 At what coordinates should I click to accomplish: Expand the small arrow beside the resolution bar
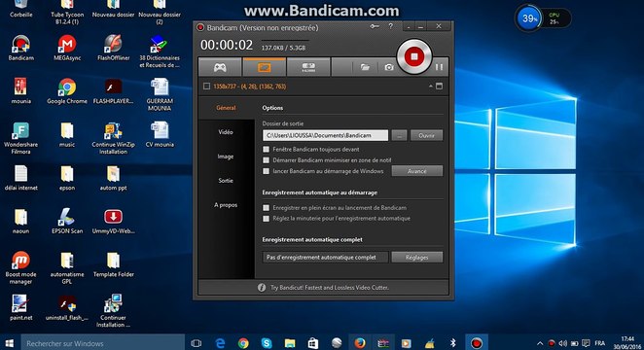pos(430,87)
